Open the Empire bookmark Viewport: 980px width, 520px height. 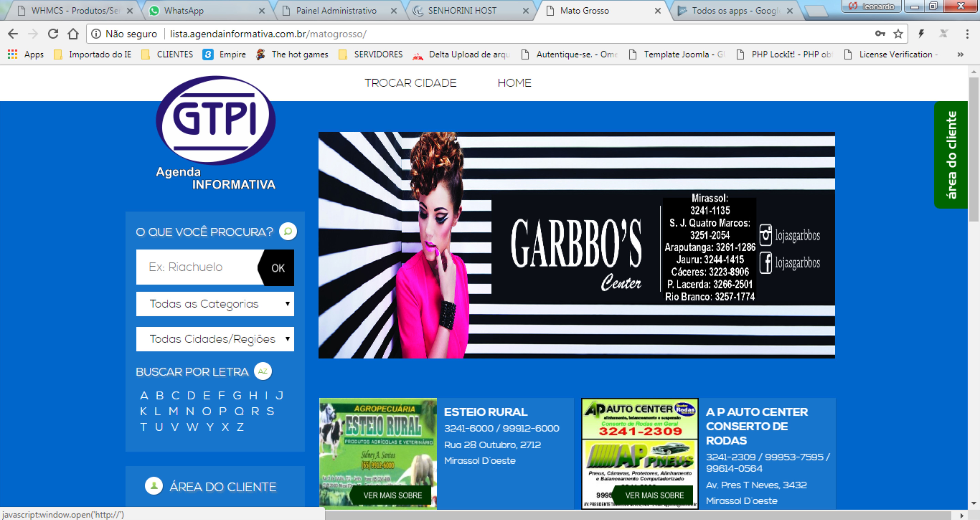click(x=224, y=54)
